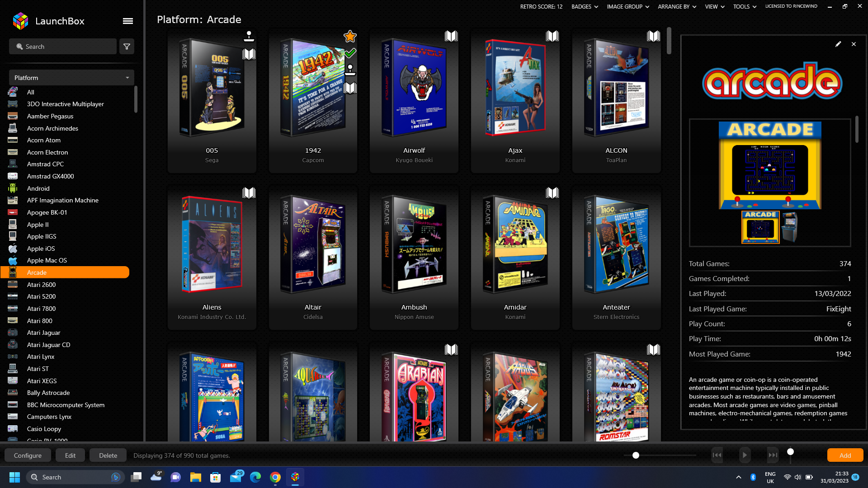Select the Anteater game box art

point(616,244)
